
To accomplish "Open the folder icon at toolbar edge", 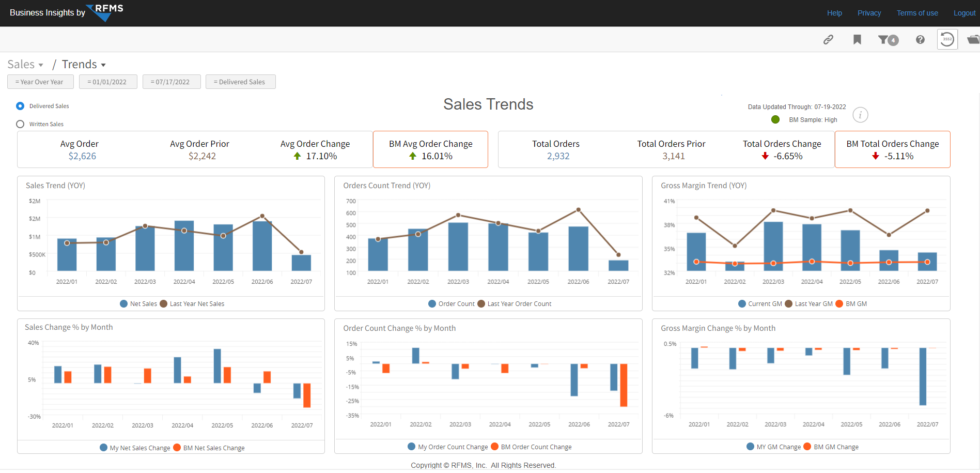I will point(973,39).
